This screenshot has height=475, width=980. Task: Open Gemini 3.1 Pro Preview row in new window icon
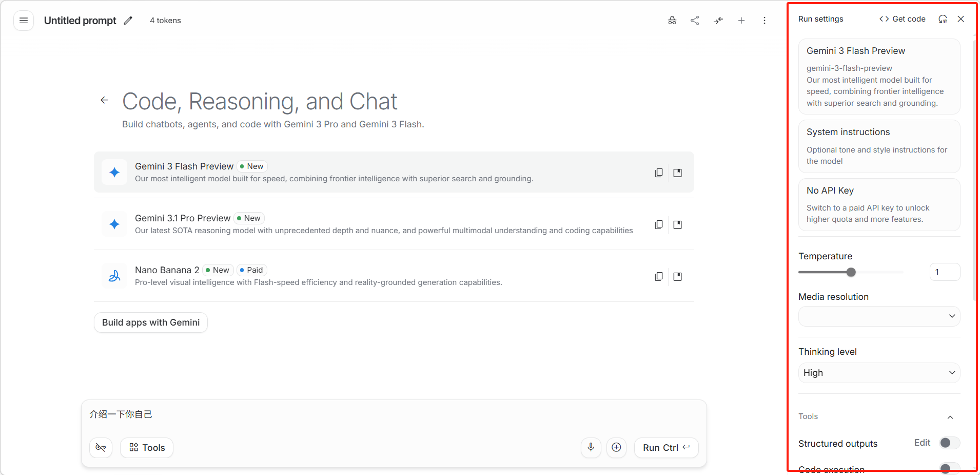678,225
